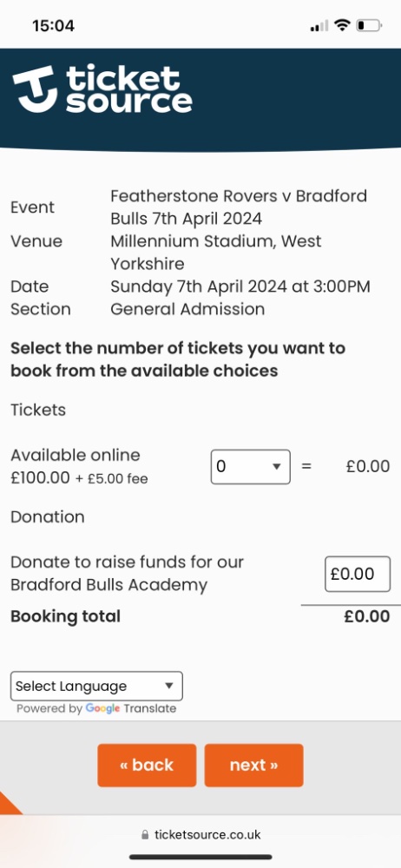Tap the ticket source wordmark in header

129,89
